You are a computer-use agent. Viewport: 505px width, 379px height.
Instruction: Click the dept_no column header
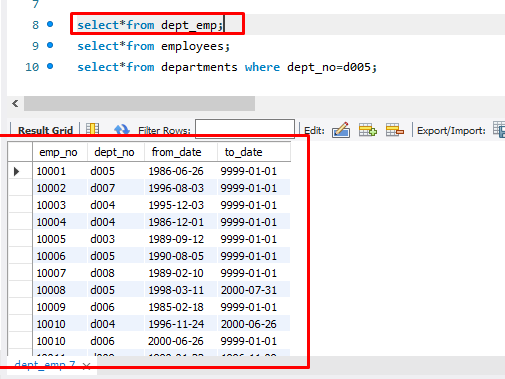pyautogui.click(x=116, y=152)
